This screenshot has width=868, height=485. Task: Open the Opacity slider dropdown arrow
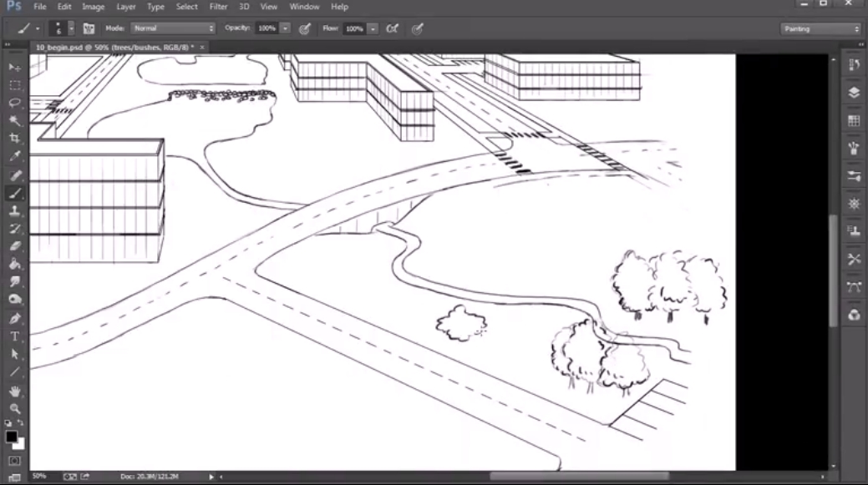(x=285, y=28)
